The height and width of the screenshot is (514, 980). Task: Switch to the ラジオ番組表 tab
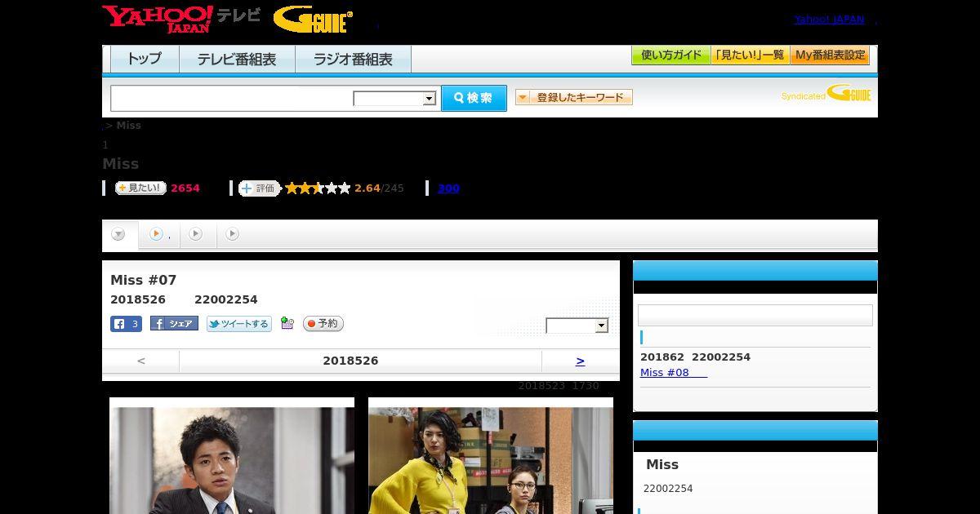tap(353, 60)
